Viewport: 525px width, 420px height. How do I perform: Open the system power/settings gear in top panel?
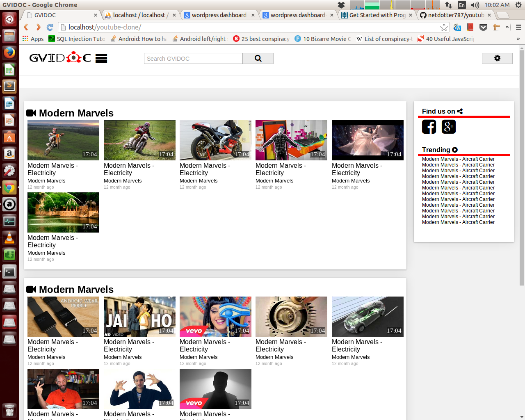(x=518, y=5)
